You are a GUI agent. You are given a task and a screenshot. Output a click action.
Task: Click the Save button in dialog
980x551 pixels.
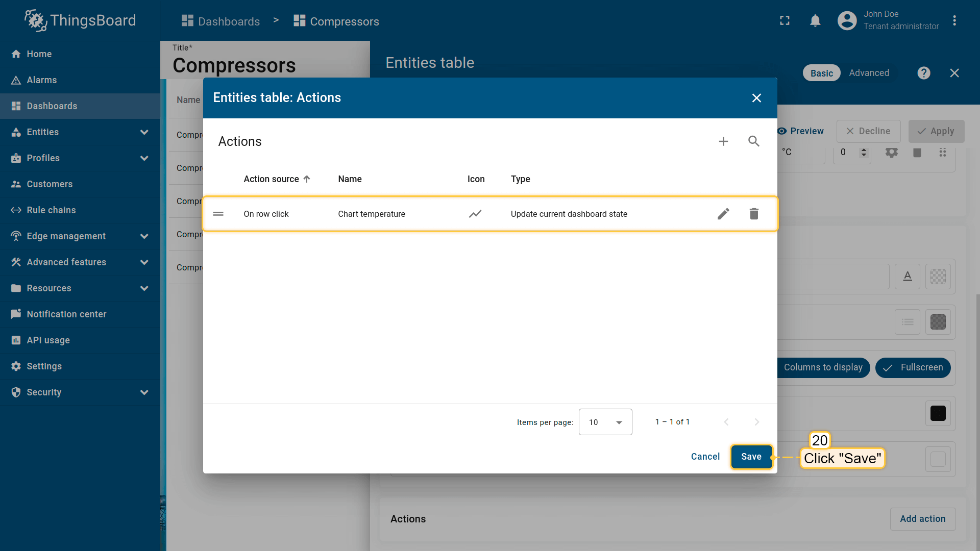751,457
